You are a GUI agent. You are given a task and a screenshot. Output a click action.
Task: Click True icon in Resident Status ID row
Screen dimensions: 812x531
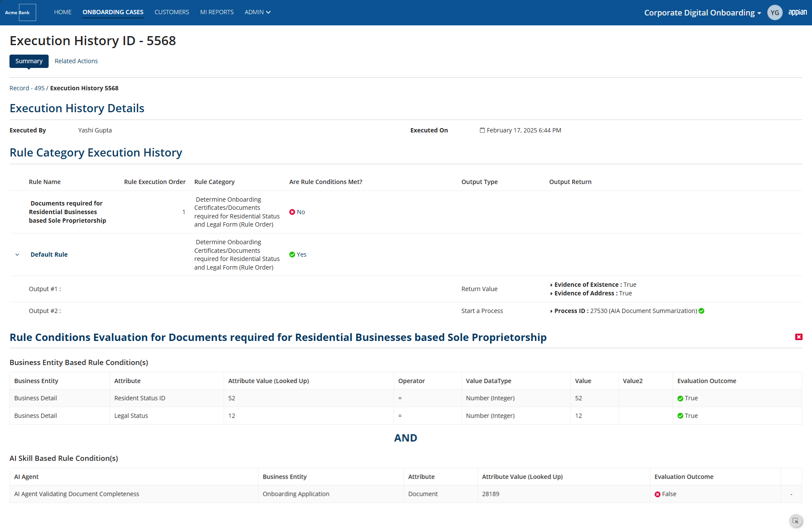pos(680,399)
